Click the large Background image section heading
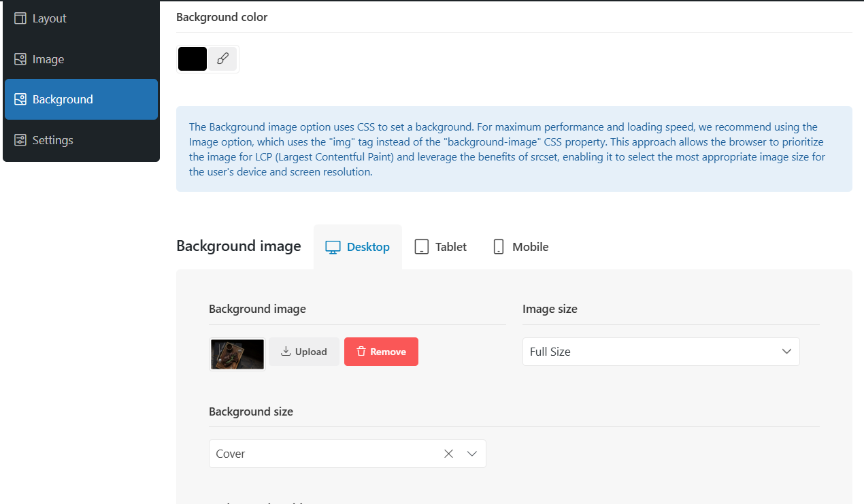The image size is (864, 504). [239, 246]
